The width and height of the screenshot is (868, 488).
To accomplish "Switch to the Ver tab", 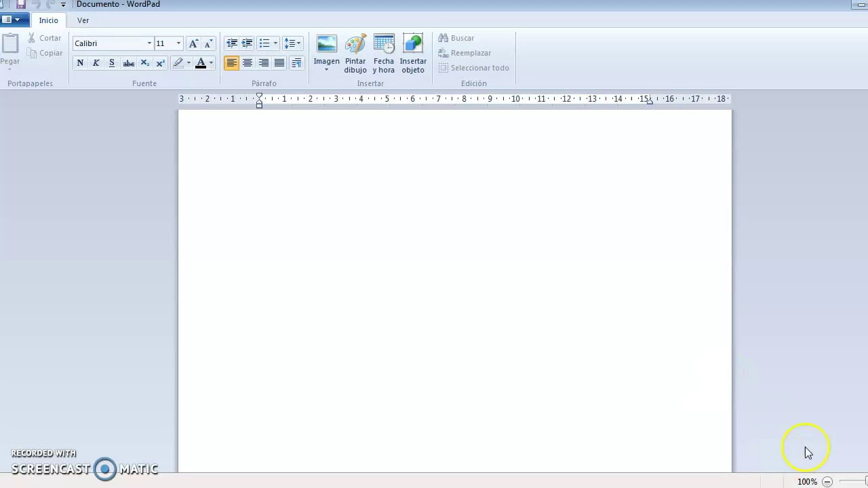I will point(83,20).
